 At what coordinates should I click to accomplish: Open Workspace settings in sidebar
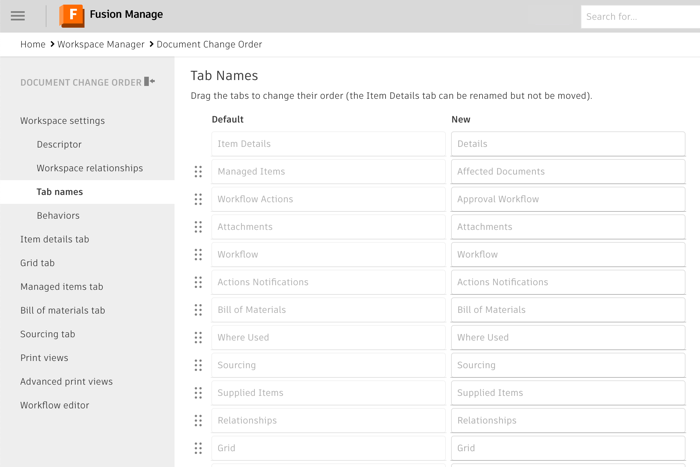[62, 121]
